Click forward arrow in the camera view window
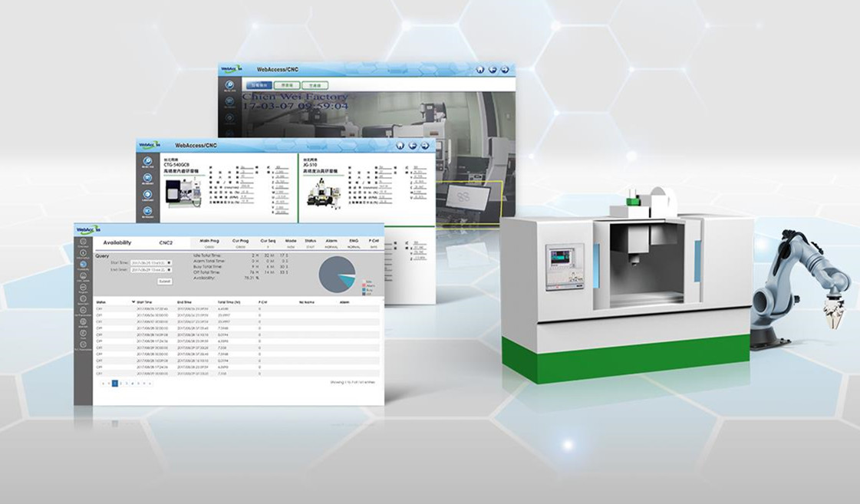Image resolution: width=860 pixels, height=504 pixels. pyautogui.click(x=505, y=69)
